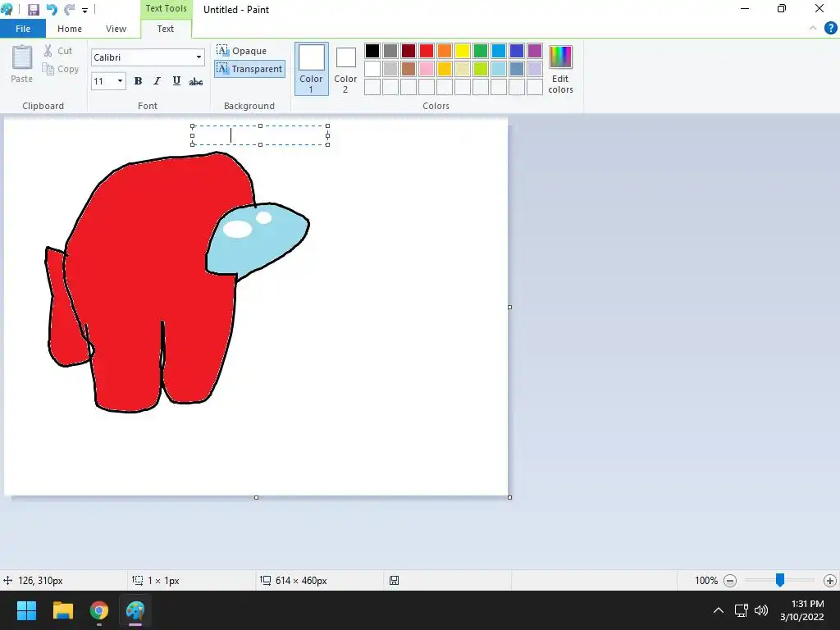Image resolution: width=840 pixels, height=630 pixels.
Task: Click the Save icon in the quick access toolbar
Action: pyautogui.click(x=33, y=10)
